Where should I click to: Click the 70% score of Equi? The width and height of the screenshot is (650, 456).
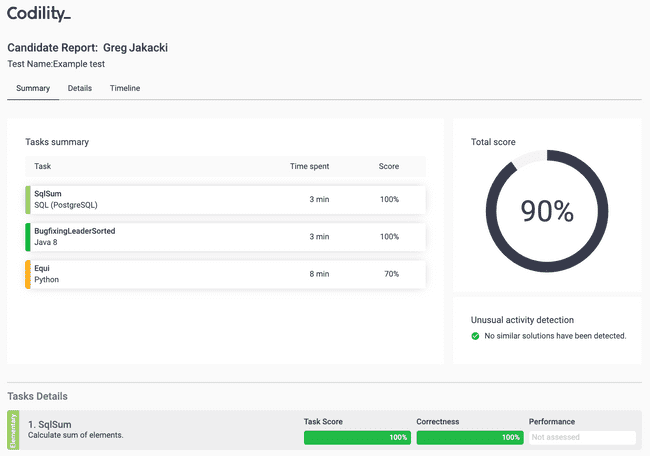point(391,274)
